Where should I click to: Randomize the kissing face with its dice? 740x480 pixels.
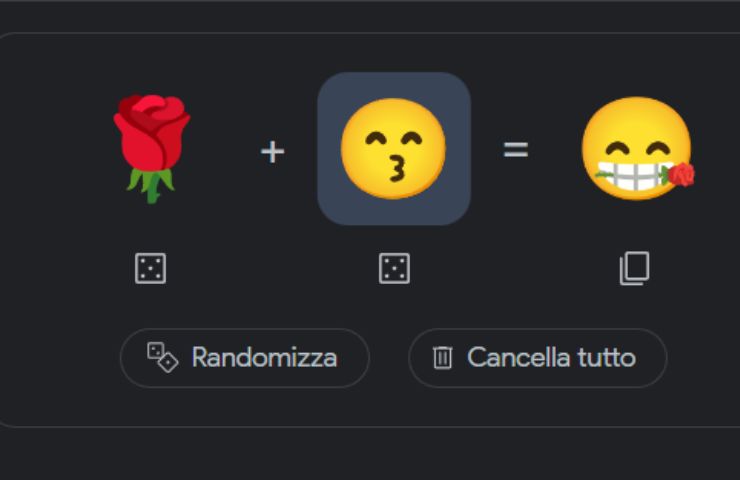tap(394, 268)
